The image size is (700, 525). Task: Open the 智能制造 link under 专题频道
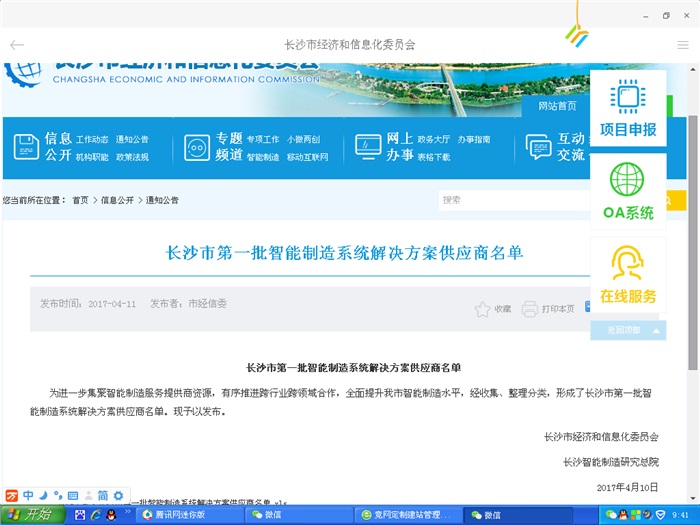point(263,157)
